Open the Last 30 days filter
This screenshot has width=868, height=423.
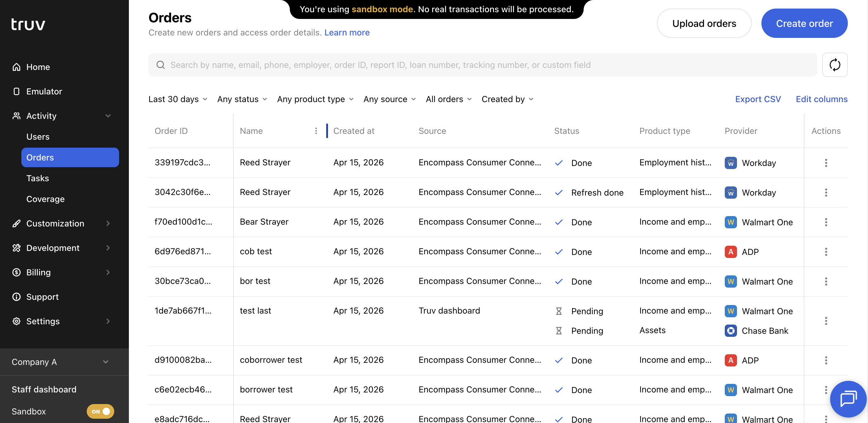pos(178,99)
